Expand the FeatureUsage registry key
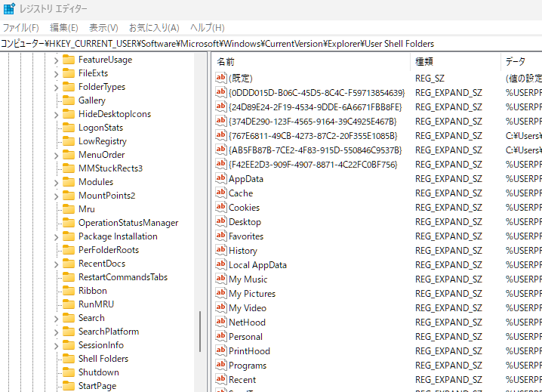The height and width of the screenshot is (392, 542). [56, 60]
